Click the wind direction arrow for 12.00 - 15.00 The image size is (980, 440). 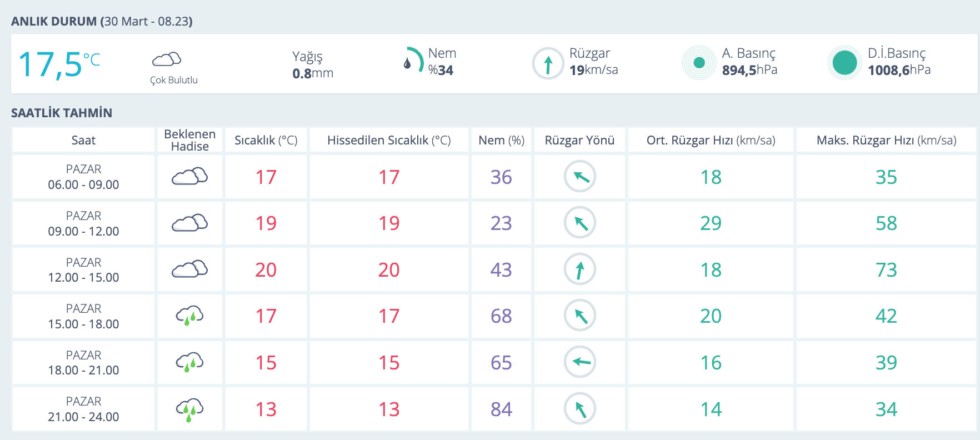(579, 269)
